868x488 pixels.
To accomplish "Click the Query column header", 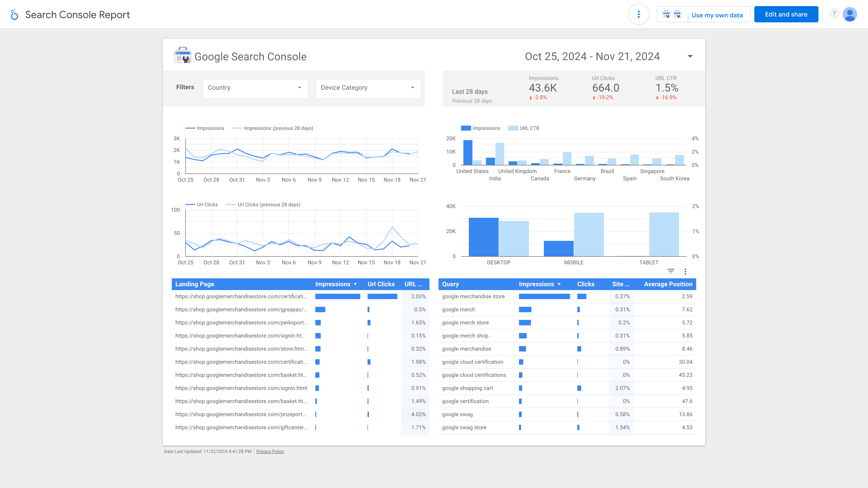I will click(x=450, y=284).
